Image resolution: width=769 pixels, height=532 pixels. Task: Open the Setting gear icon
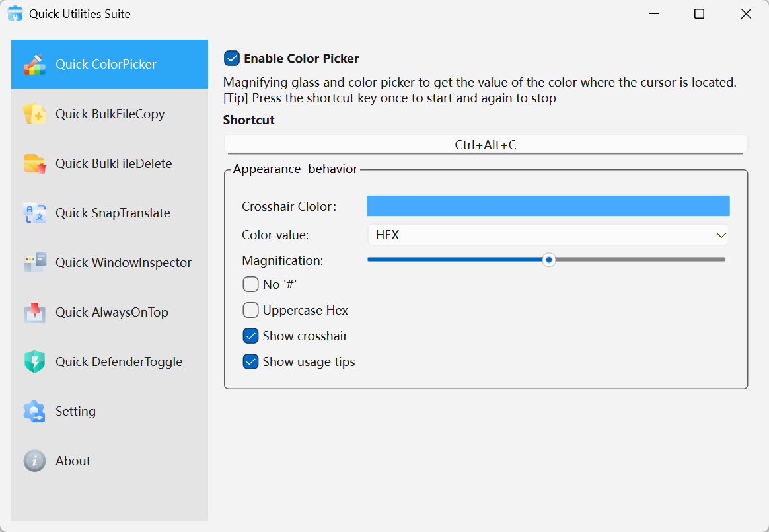[34, 411]
